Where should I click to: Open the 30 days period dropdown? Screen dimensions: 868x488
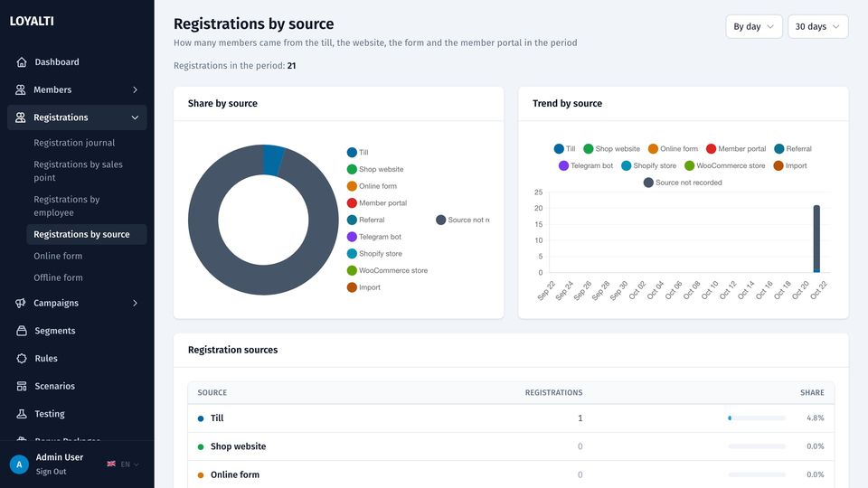[817, 26]
